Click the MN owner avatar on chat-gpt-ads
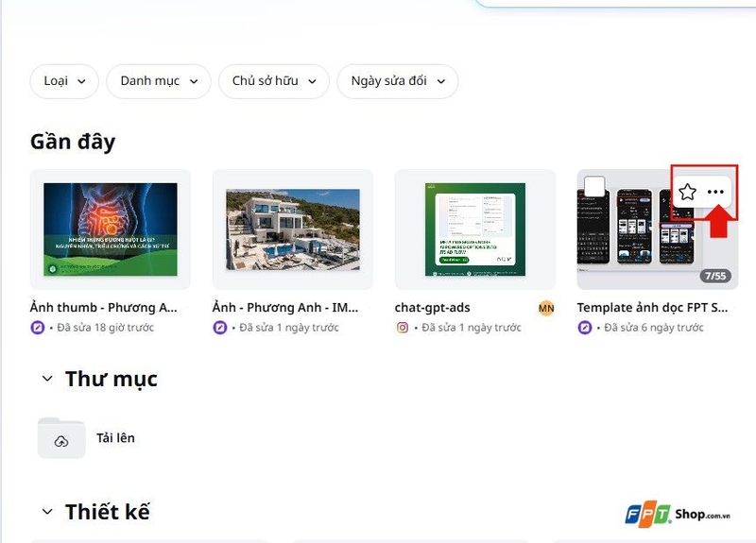The image size is (756, 543). pos(546,308)
